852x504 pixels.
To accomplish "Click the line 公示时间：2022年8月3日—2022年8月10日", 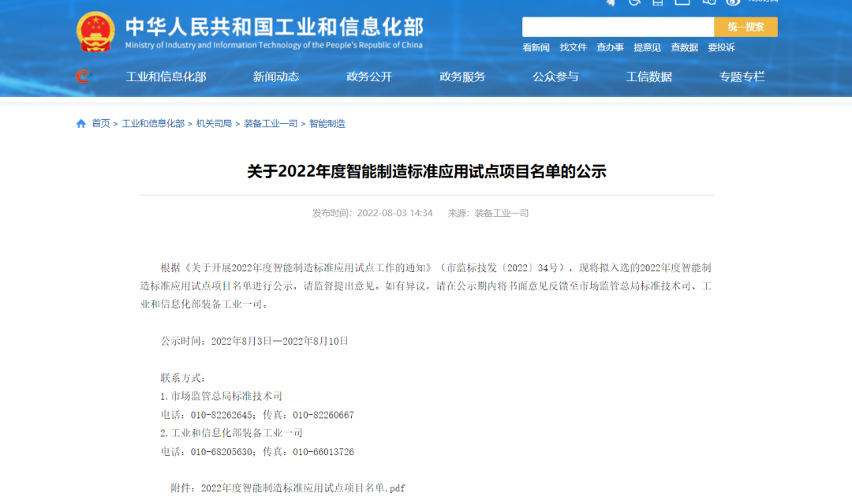I will click(254, 341).
